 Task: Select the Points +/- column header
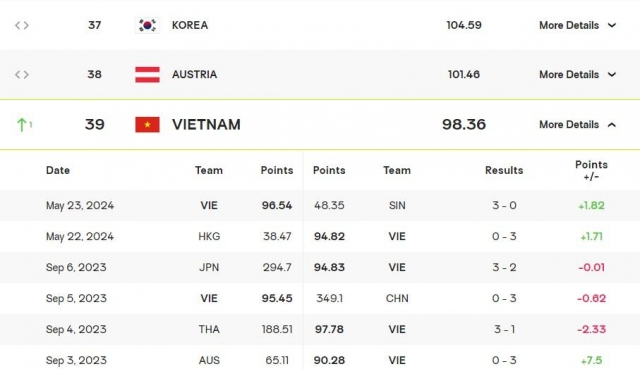(591, 170)
